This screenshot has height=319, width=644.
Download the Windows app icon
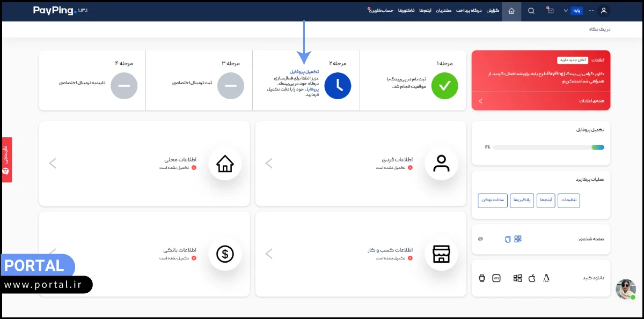pos(517,278)
